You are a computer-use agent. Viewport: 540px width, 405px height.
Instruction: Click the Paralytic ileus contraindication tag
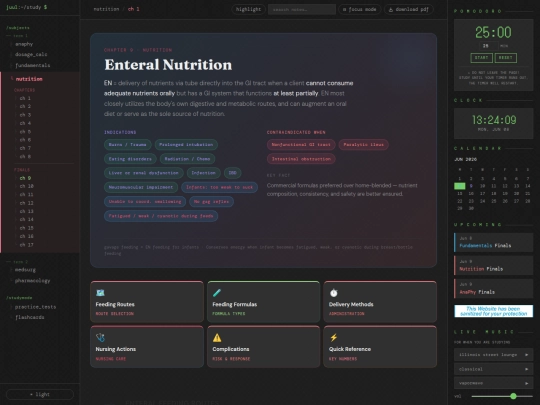[x=364, y=145]
